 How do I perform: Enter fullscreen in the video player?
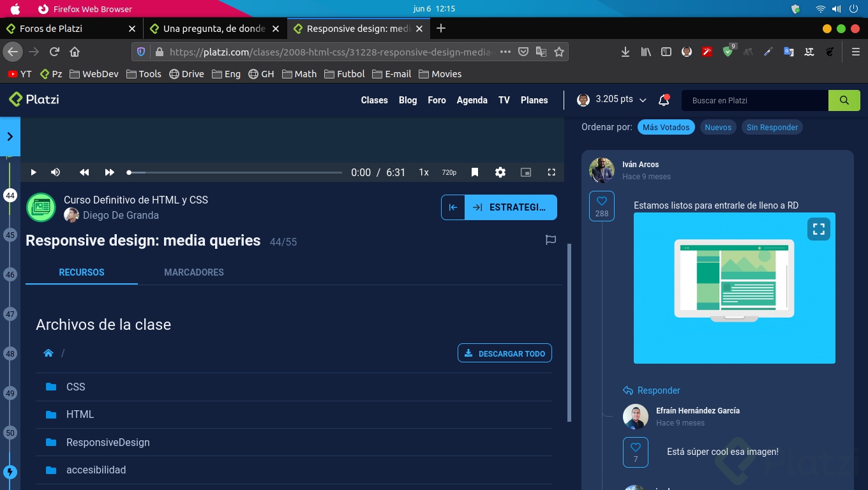pyautogui.click(x=551, y=172)
